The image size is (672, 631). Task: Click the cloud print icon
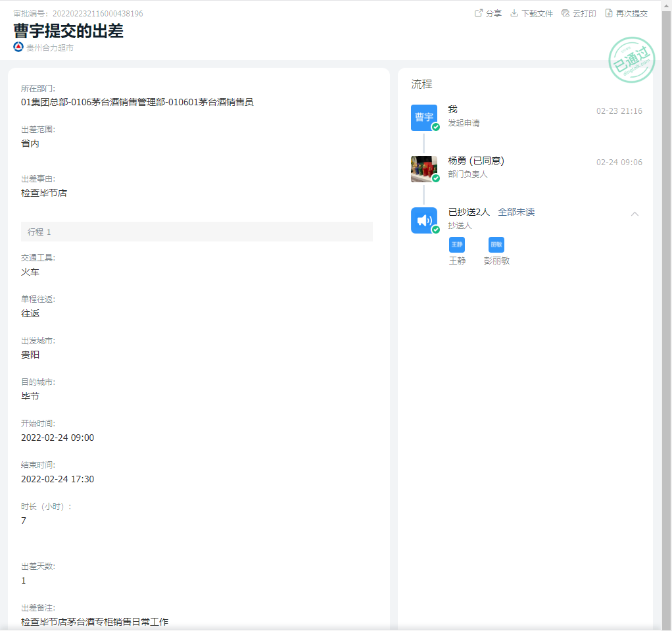pos(565,13)
